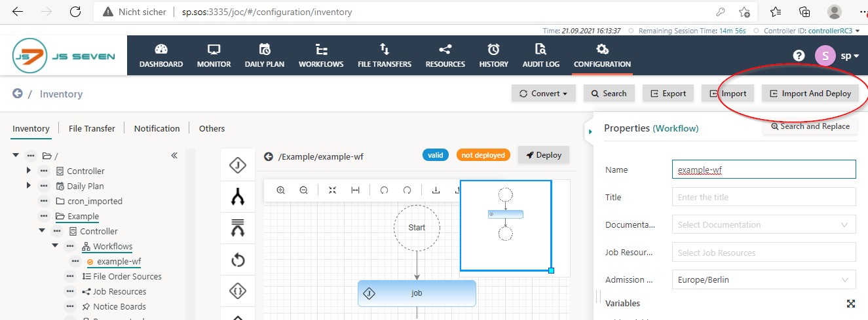868x320 pixels.
Task: Click the actual-size collapse arrows icon
Action: (x=333, y=190)
